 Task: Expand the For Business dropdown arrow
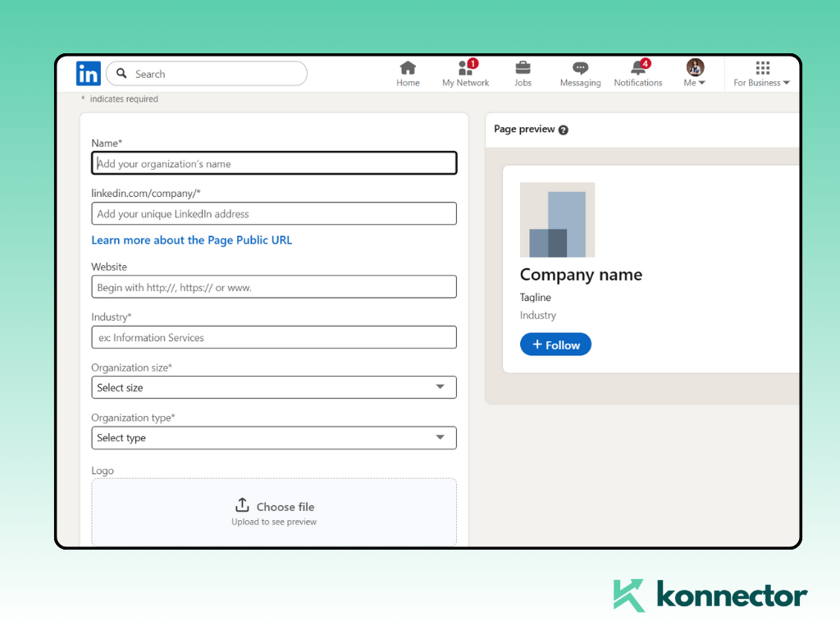click(786, 83)
